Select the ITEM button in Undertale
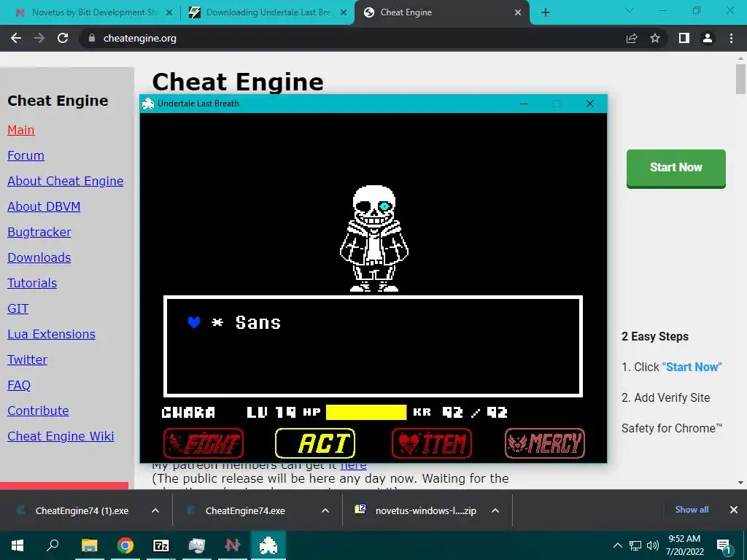This screenshot has height=560, width=747. (x=432, y=443)
